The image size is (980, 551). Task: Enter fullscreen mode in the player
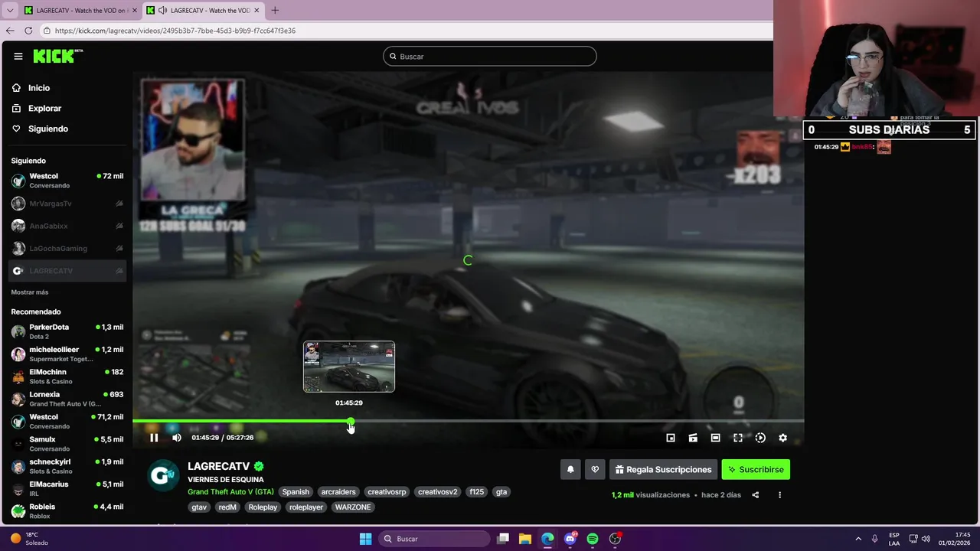pyautogui.click(x=738, y=438)
